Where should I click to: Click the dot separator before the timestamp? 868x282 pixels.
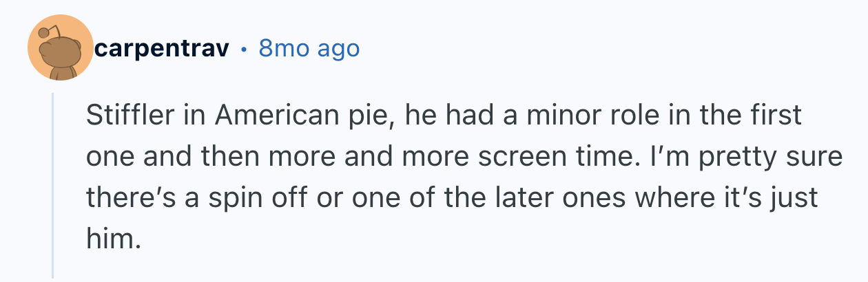click(245, 49)
